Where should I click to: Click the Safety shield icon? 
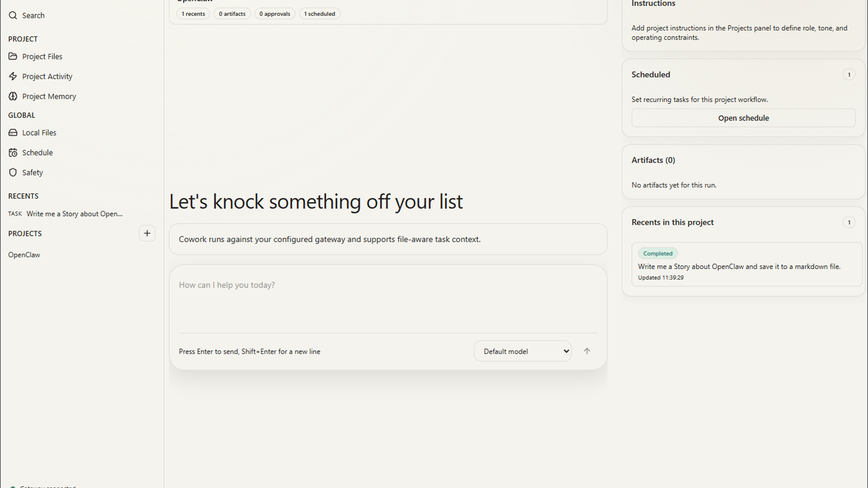click(13, 173)
